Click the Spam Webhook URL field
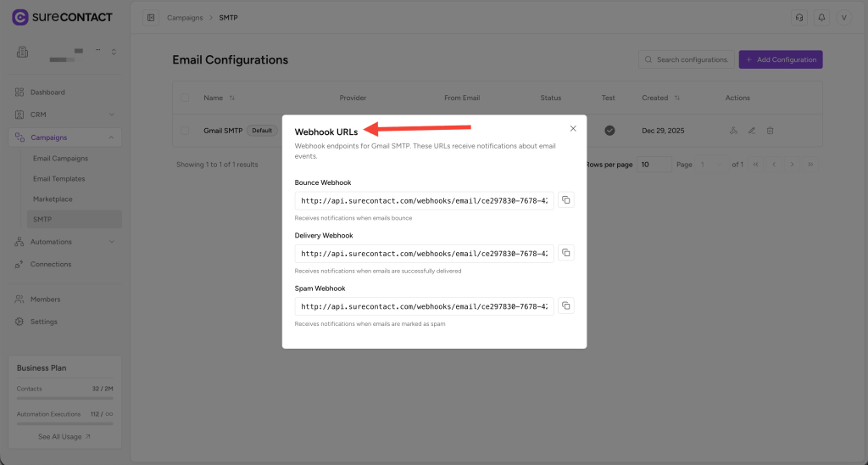Screen dimensions: 868x465 click(424, 306)
